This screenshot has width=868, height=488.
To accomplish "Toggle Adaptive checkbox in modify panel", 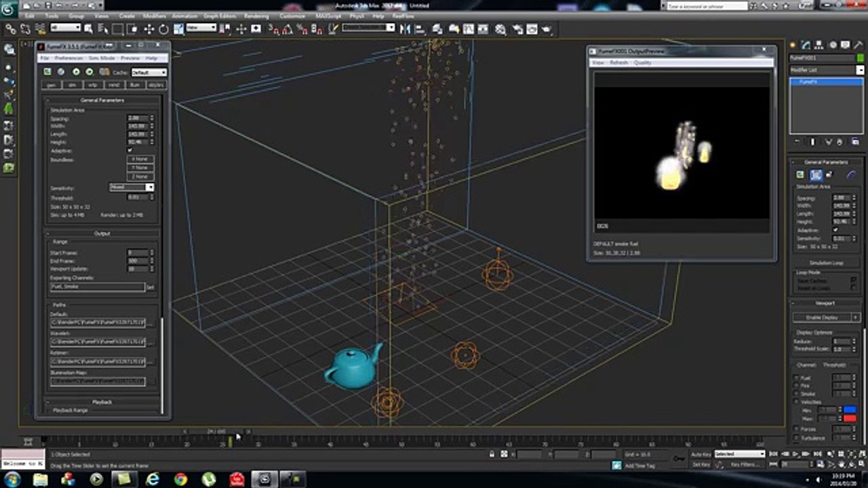I will tap(835, 230).
